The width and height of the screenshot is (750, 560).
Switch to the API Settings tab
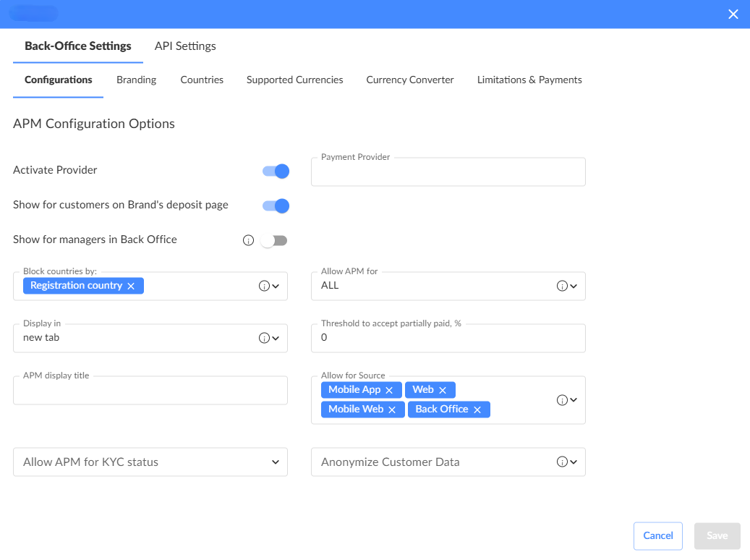click(x=185, y=46)
